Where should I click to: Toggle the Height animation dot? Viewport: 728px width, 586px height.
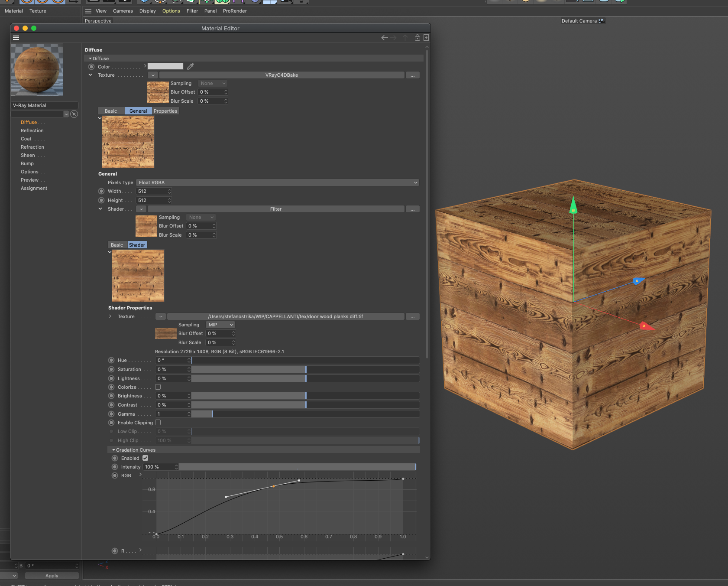click(x=101, y=200)
